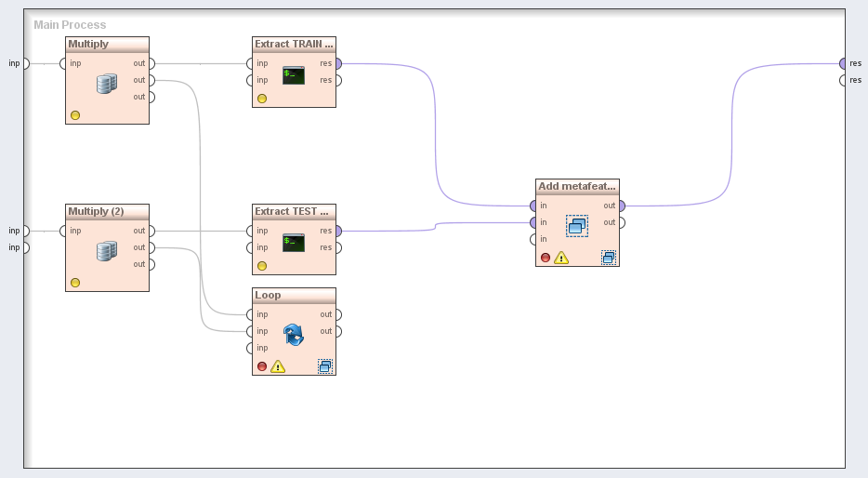Click the center subprocess icon of Add metafeat

pyautogui.click(x=577, y=226)
